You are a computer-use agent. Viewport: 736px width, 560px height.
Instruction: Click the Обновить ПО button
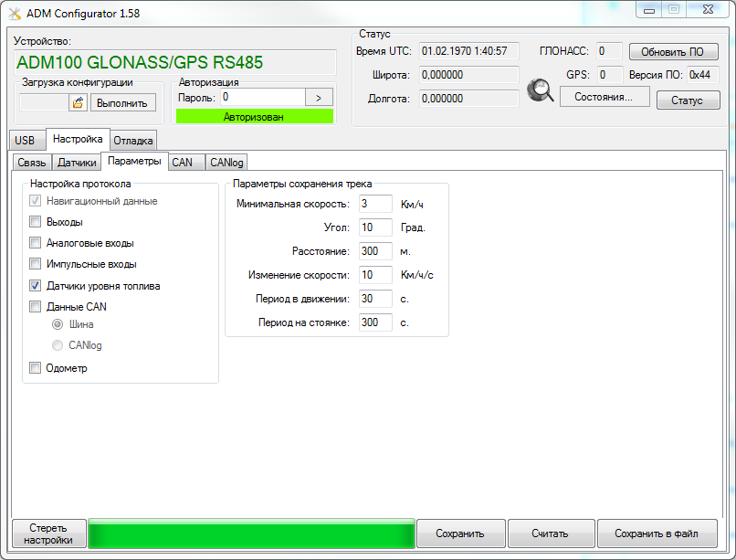[673, 52]
